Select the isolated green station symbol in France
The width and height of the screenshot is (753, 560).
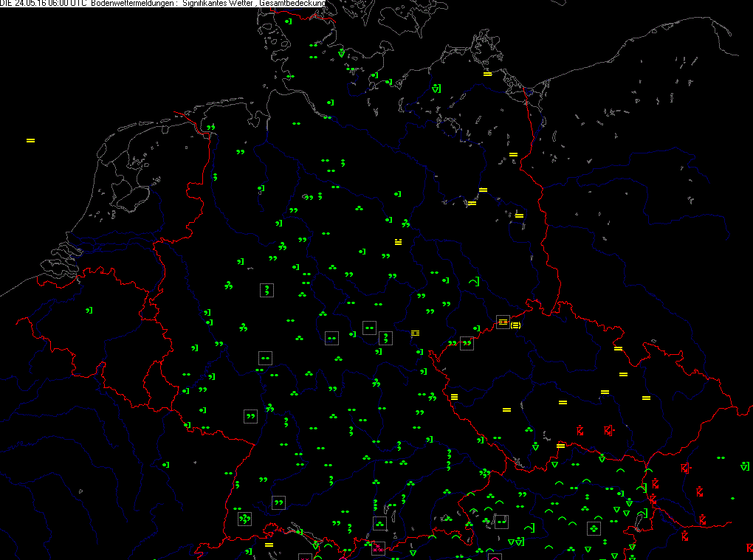167,464
